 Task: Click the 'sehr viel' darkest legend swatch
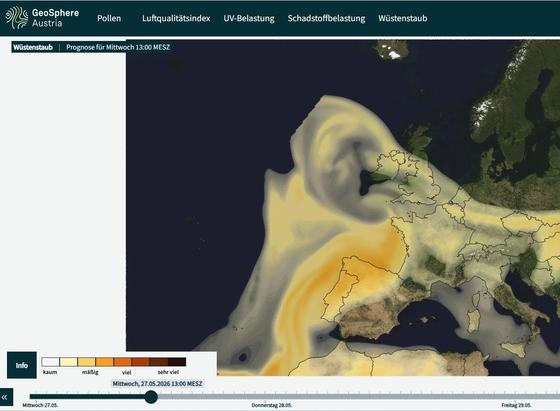tap(177, 362)
